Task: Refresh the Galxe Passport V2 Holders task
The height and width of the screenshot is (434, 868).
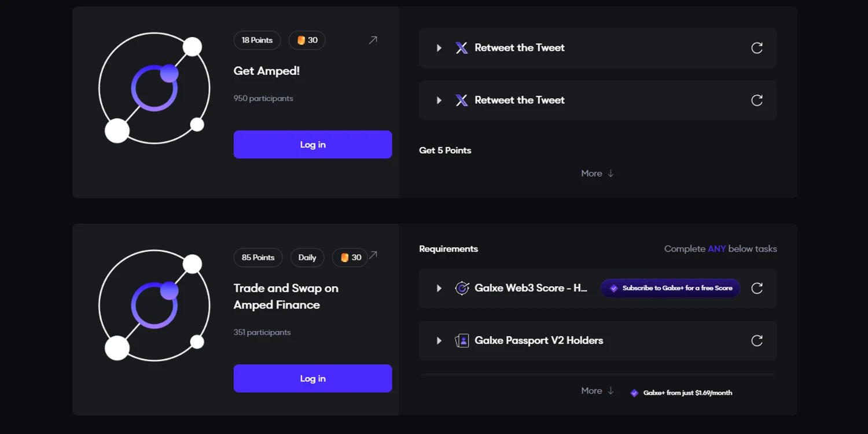Action: coord(756,340)
